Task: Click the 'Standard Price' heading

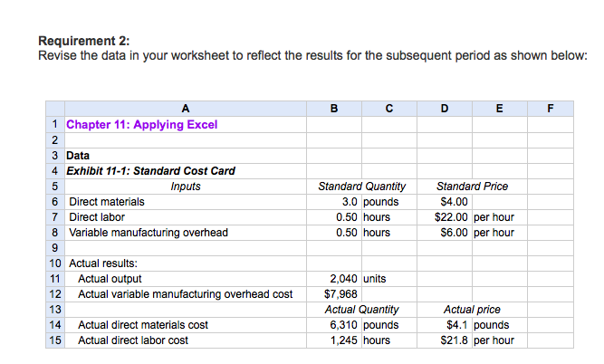Action: pos(473,187)
